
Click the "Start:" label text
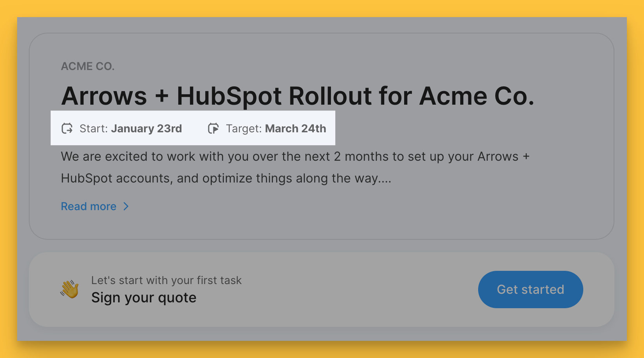coord(94,128)
